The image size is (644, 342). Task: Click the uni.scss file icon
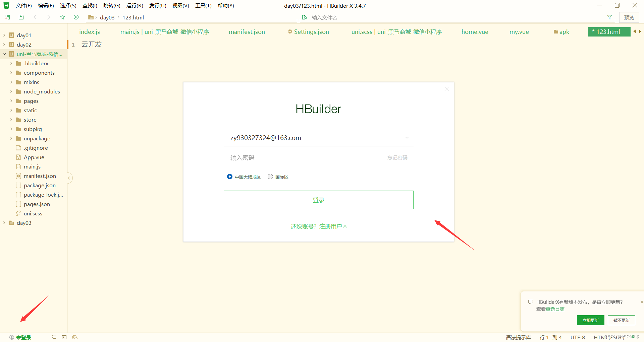pos(18,213)
